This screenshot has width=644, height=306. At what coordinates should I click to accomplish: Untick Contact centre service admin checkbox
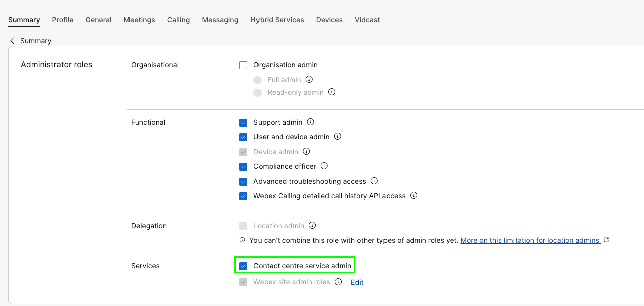tap(243, 266)
